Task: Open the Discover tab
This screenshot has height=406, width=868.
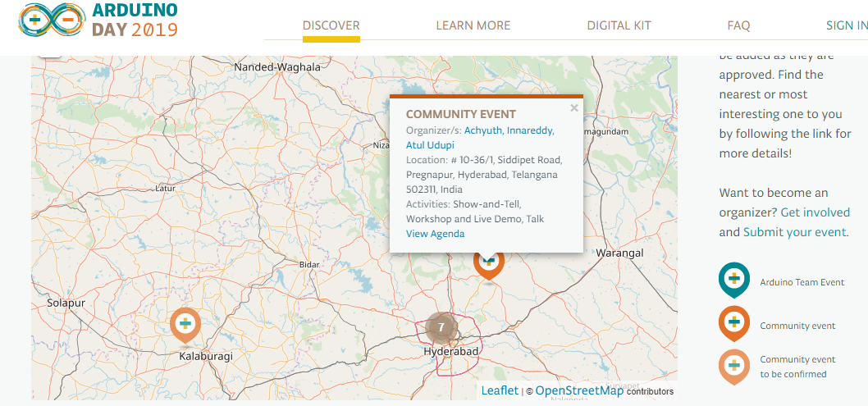Action: pyautogui.click(x=331, y=25)
